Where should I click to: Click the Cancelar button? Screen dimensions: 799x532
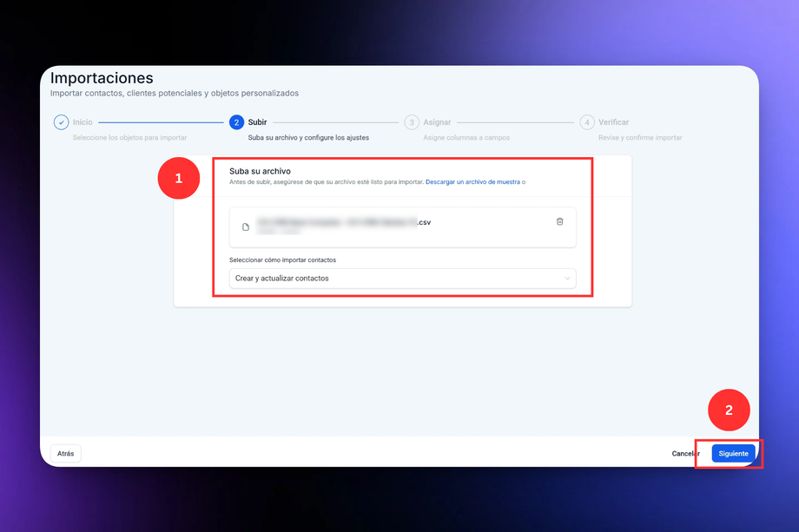tap(685, 453)
